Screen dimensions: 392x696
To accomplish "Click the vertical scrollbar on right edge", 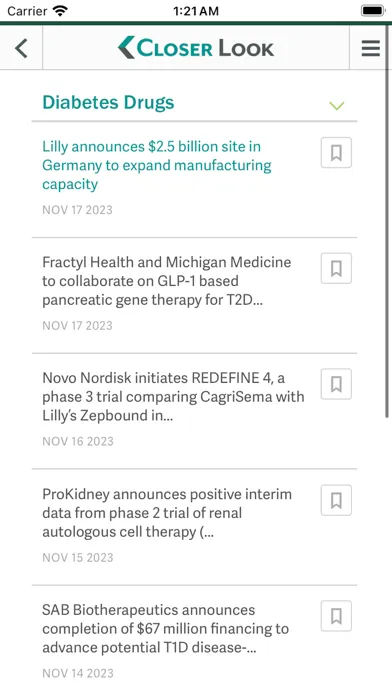I will 387,222.
